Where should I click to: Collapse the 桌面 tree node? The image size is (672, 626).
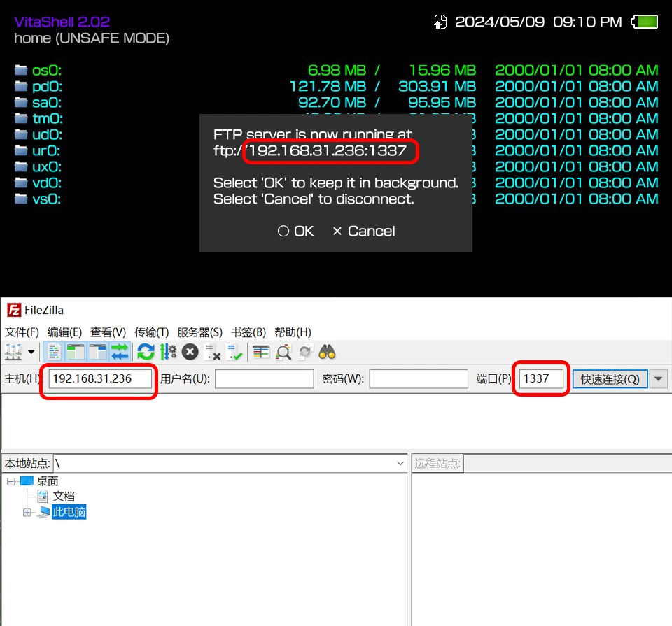tap(11, 482)
